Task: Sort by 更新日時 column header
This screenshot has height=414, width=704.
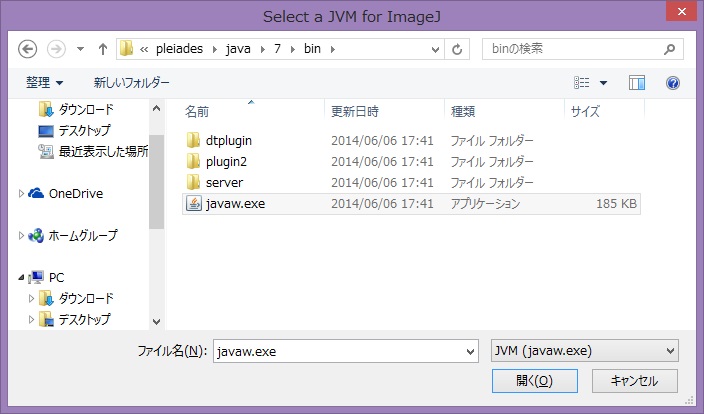Action: (x=355, y=111)
